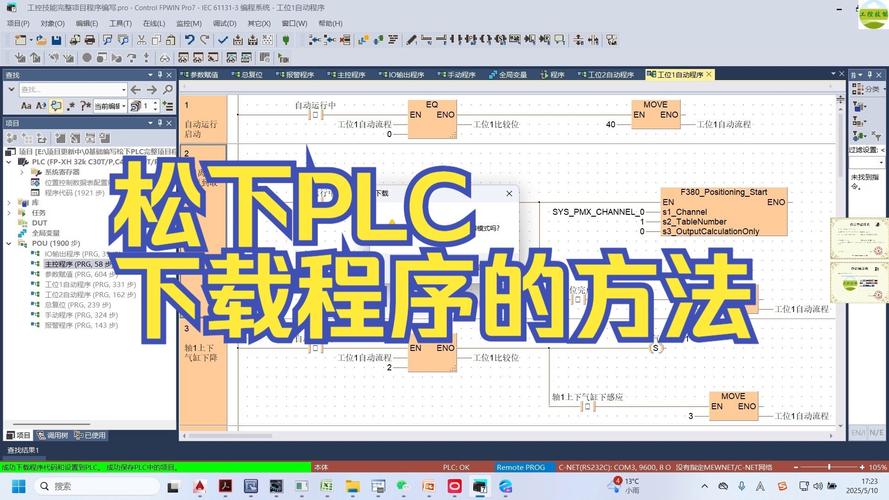This screenshot has height=500, width=889.
Task: Toggle the highlighted comment search option
Action: click(x=56, y=106)
